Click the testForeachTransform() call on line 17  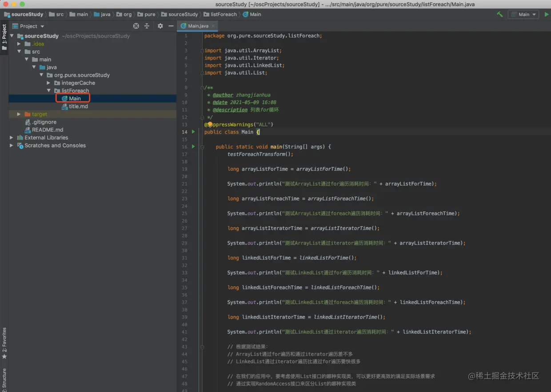[260, 154]
